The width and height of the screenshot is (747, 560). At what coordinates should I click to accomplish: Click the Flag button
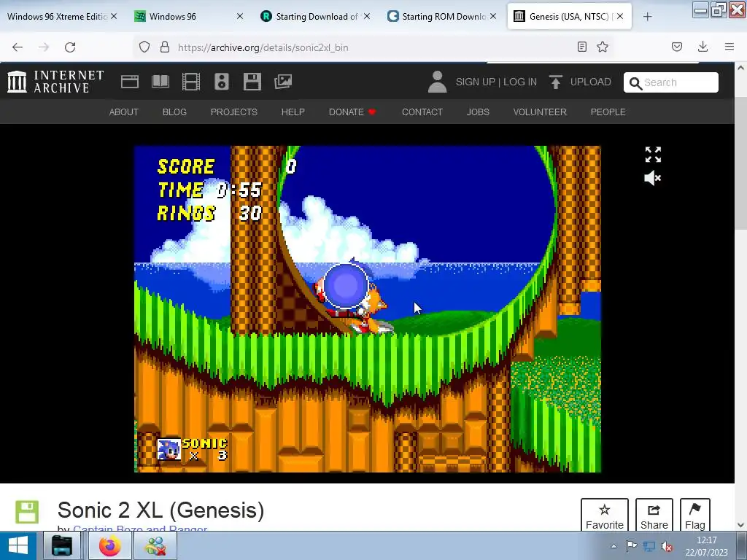point(695,516)
